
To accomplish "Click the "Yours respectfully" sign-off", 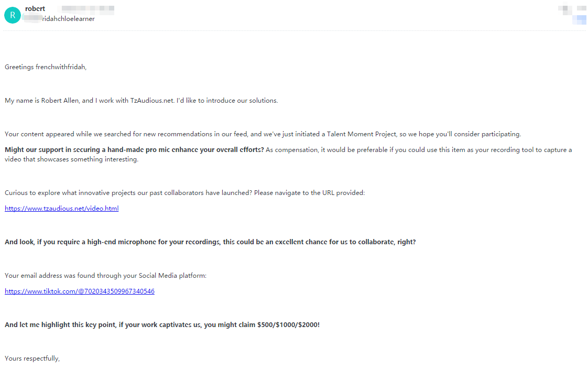I will (32, 359).
